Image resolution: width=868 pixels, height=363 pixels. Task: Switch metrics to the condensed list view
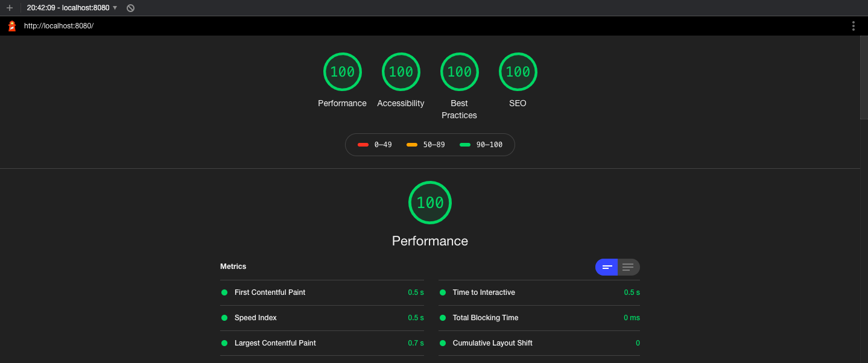628,267
